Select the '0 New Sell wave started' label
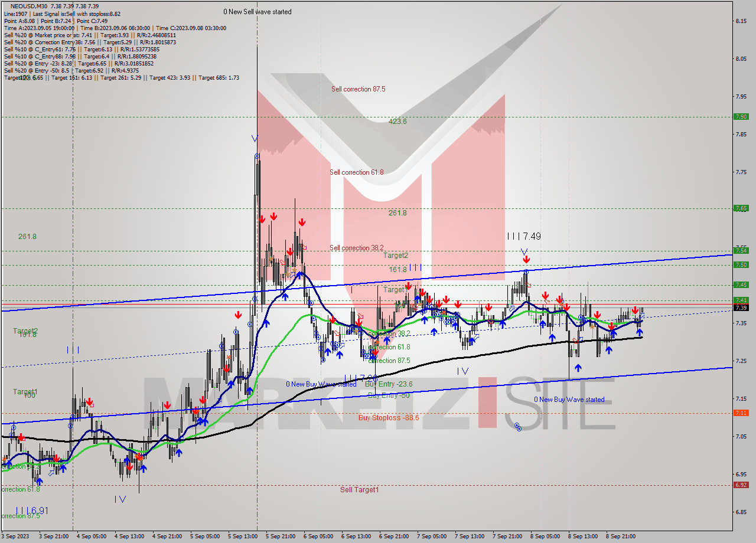Image resolution: width=756 pixels, height=543 pixels. click(258, 12)
